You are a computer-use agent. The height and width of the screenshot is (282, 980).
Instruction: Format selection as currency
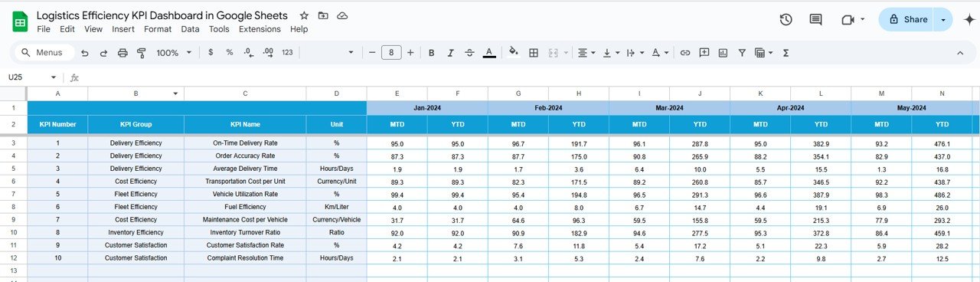click(211, 53)
